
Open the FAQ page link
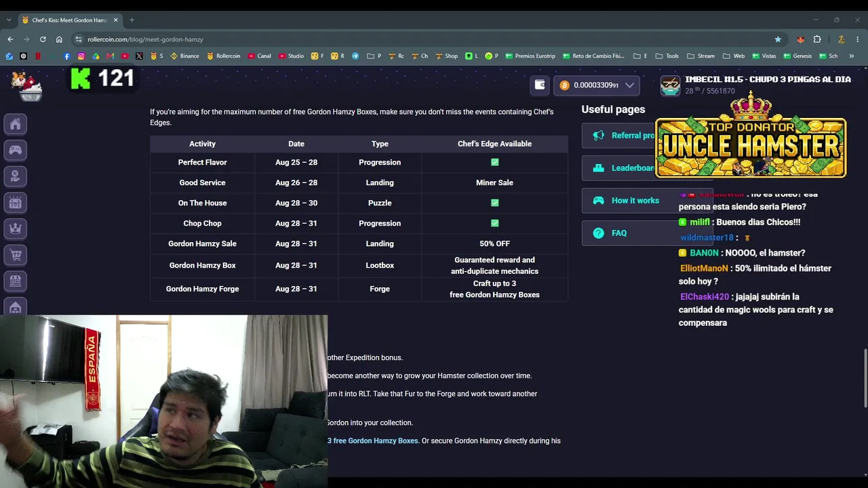coord(648,233)
